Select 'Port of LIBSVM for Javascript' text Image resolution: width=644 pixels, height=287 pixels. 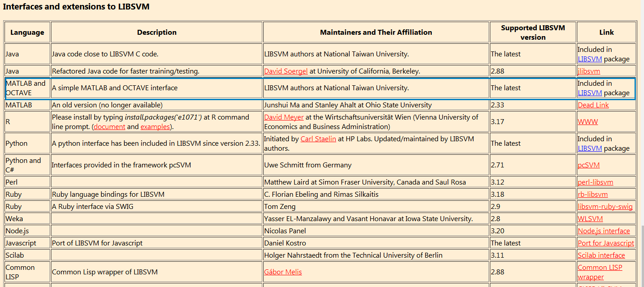(x=97, y=243)
